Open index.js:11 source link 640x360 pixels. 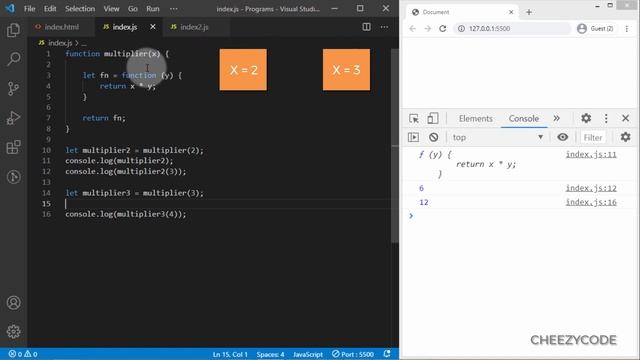pyautogui.click(x=591, y=154)
